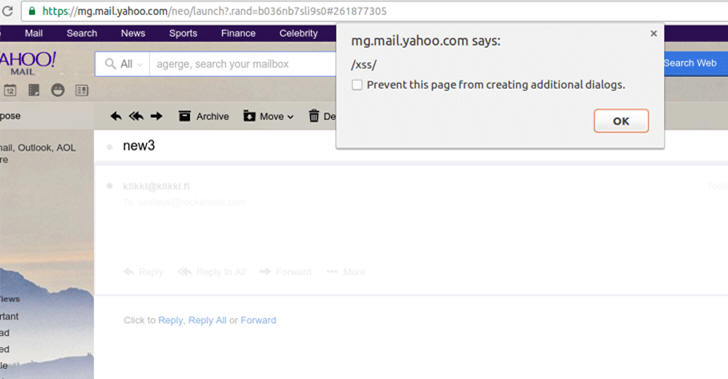Open the Mail tab in top navigation
The width and height of the screenshot is (728, 379).
coord(33,33)
